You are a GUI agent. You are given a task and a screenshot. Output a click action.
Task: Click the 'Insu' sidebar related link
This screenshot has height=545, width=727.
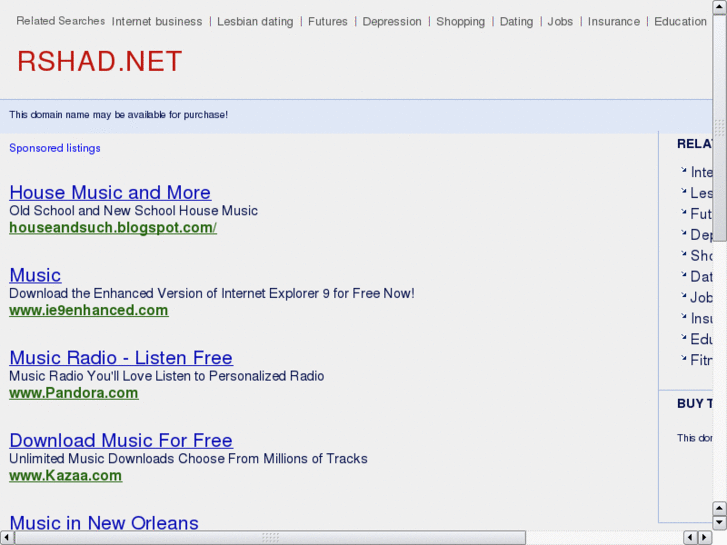click(x=701, y=318)
